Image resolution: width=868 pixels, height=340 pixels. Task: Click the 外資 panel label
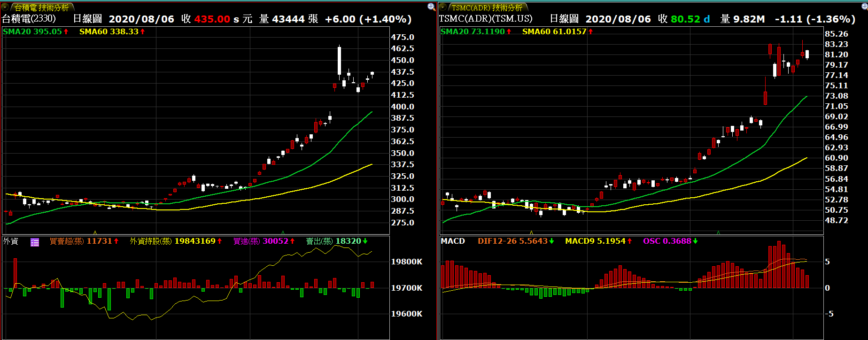click(11, 241)
